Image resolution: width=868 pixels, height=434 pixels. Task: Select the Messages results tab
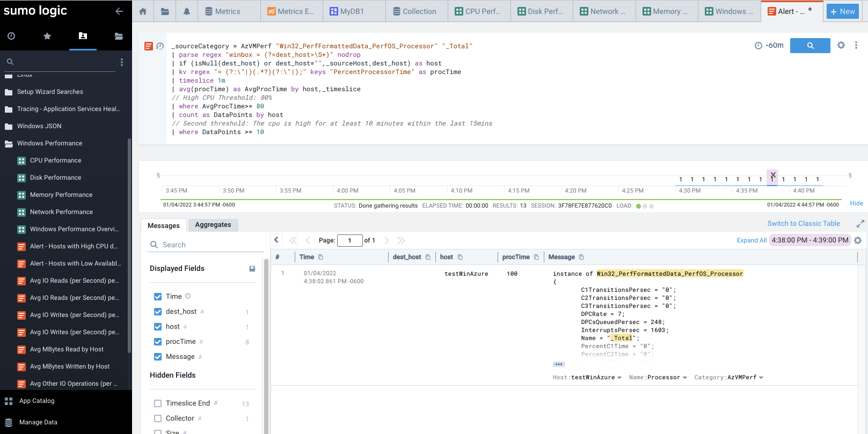[x=164, y=225]
